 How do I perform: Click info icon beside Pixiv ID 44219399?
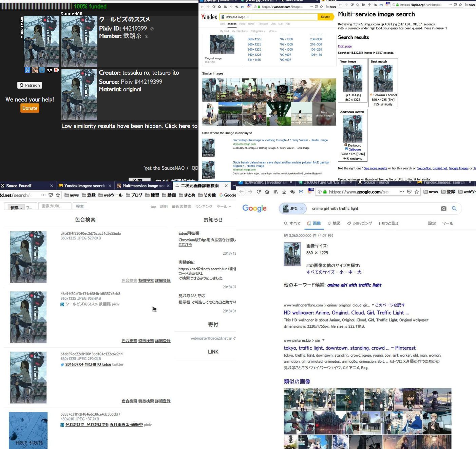(152, 29)
